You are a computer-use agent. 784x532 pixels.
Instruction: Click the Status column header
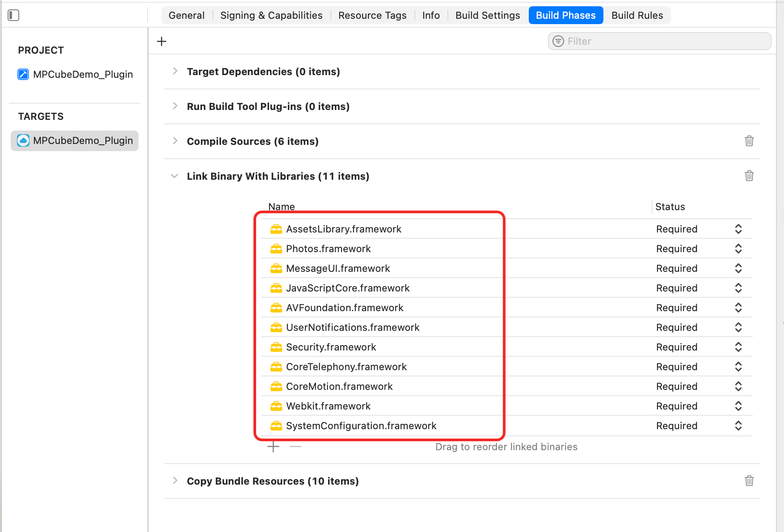pos(670,207)
